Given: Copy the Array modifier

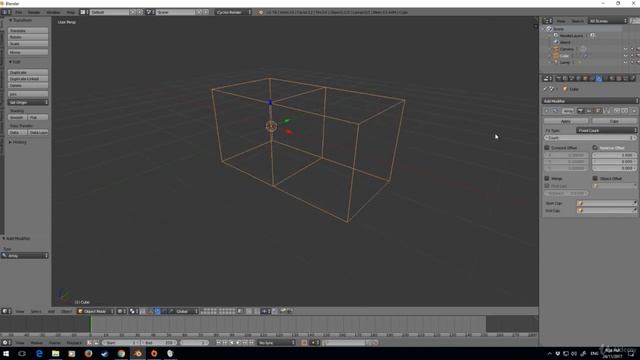Looking at the screenshot, I should click(x=614, y=121).
